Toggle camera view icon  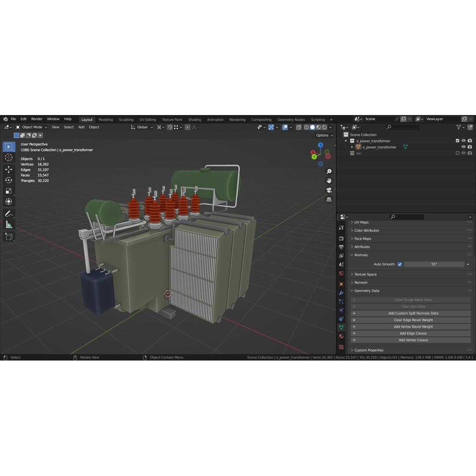tap(329, 190)
